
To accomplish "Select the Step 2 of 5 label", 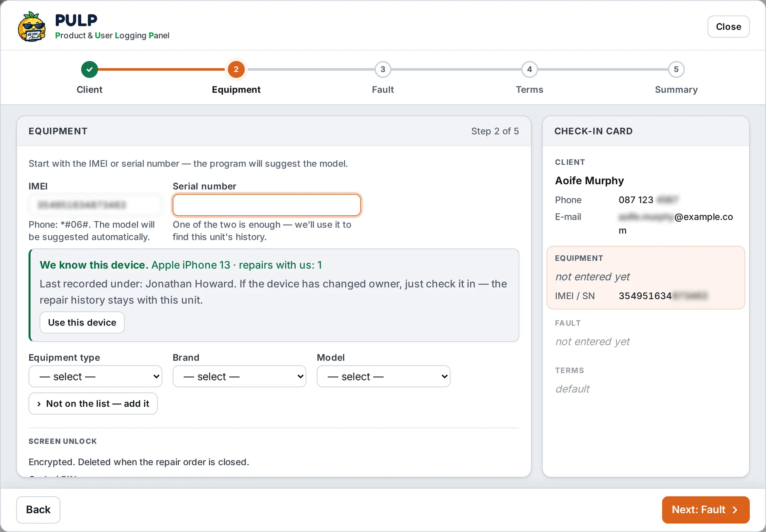I will (495, 131).
